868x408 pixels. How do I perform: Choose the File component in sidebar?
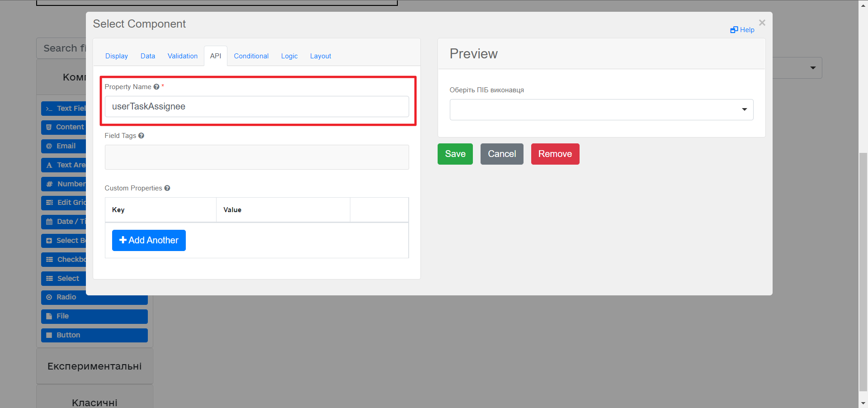[94, 316]
